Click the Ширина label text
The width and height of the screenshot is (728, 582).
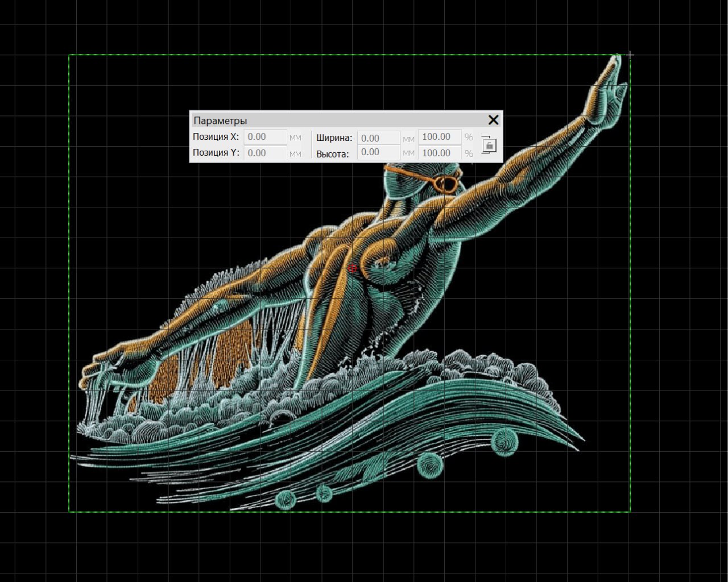point(334,138)
